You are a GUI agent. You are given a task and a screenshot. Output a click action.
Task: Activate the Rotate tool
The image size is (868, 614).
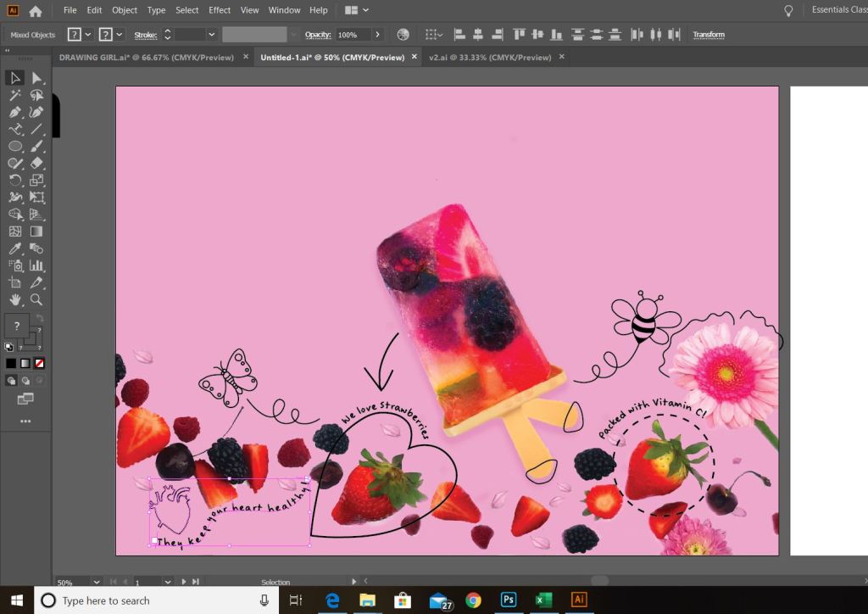(14, 180)
